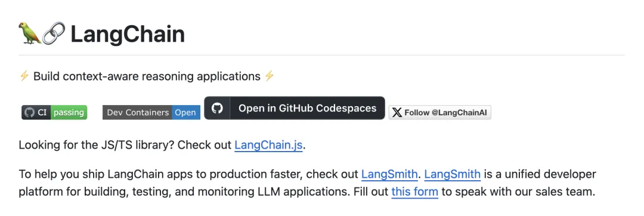Screen dimensions: 644x216
Task: Open the green passing CI status badge
Action: 69,113
